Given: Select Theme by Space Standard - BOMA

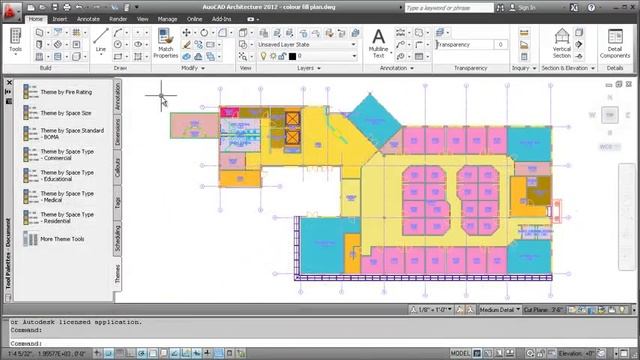Looking at the screenshot, I should 64,134.
